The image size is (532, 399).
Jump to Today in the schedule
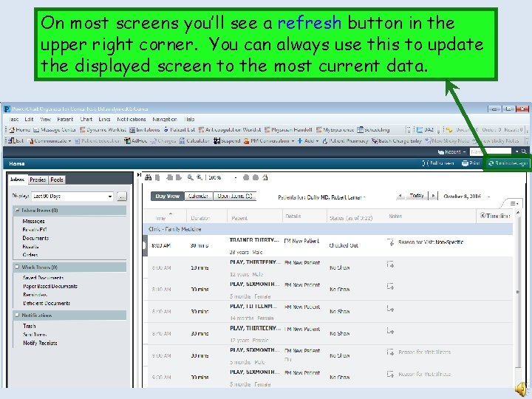pyautogui.click(x=417, y=196)
